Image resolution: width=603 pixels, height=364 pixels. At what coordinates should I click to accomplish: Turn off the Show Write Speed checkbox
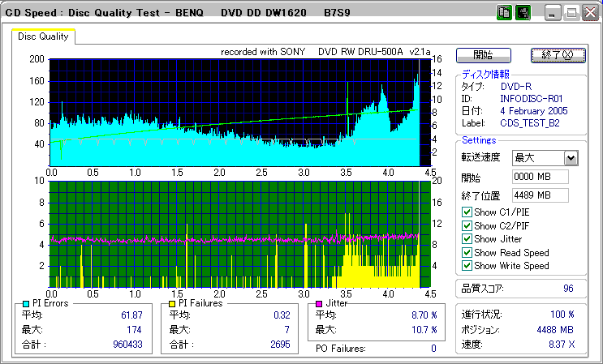tap(467, 266)
